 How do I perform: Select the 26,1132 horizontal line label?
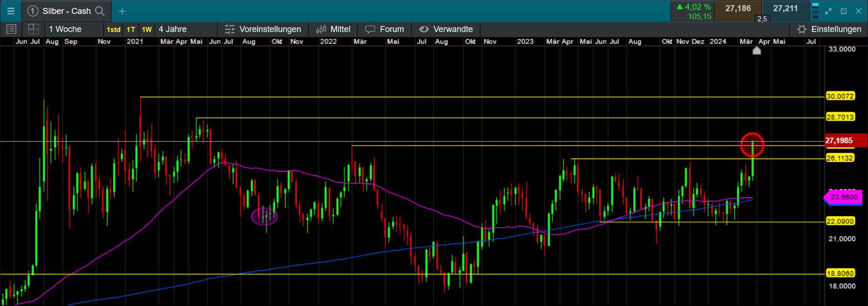840,158
